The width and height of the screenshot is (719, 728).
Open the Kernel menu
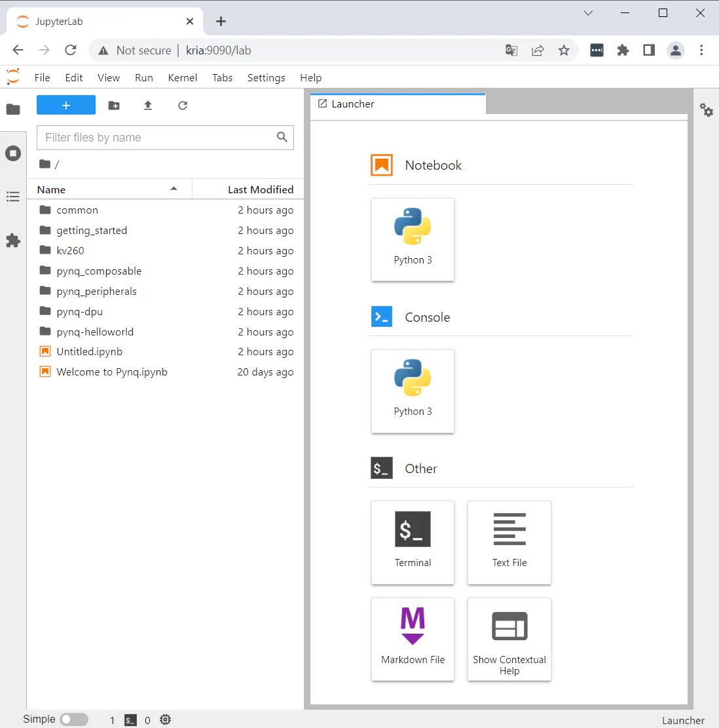pyautogui.click(x=182, y=77)
